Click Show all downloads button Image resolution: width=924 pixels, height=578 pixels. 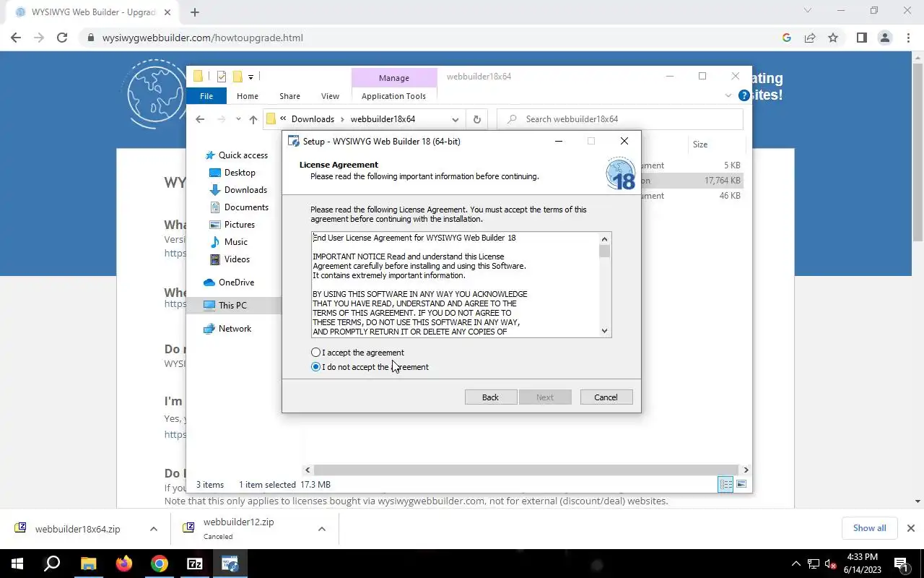tap(869, 528)
